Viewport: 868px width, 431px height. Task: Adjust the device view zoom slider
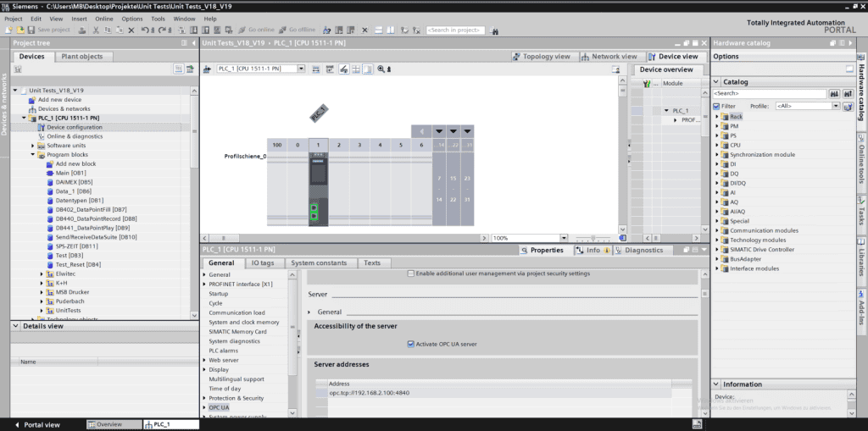(x=593, y=238)
